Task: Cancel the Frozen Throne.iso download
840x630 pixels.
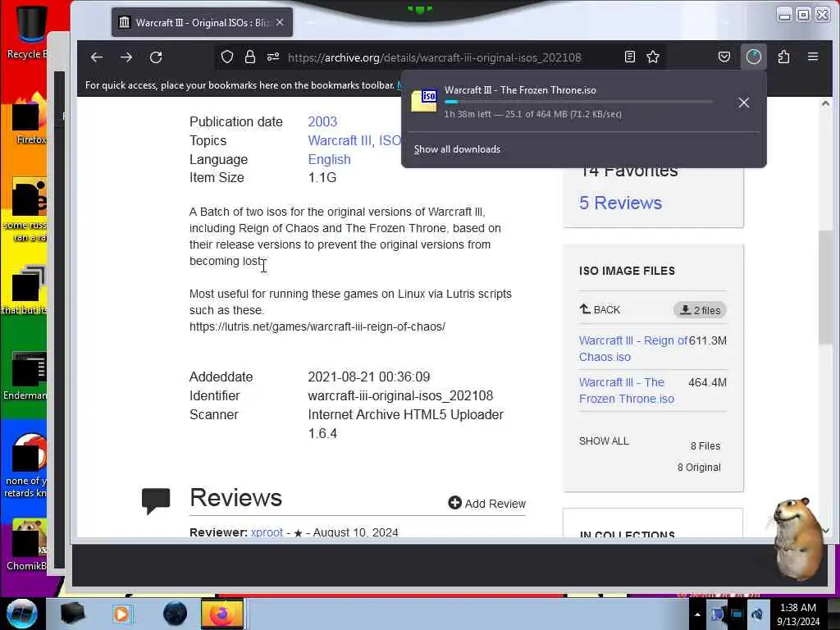Action: tap(743, 103)
